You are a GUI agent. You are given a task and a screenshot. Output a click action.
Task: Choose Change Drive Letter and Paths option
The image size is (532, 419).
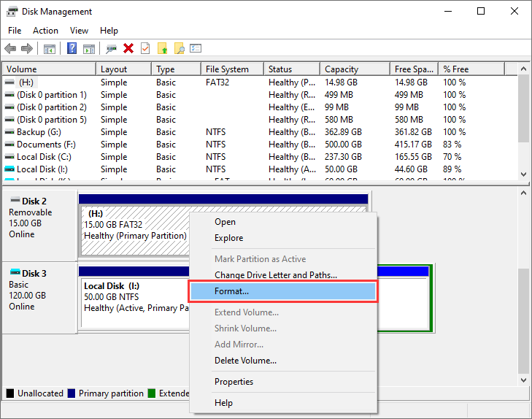coord(275,275)
